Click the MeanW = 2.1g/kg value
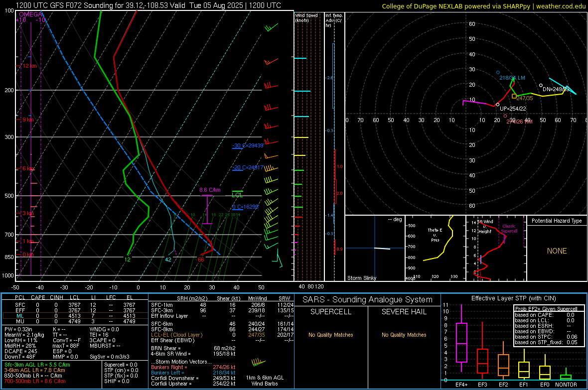 coord(24,335)
